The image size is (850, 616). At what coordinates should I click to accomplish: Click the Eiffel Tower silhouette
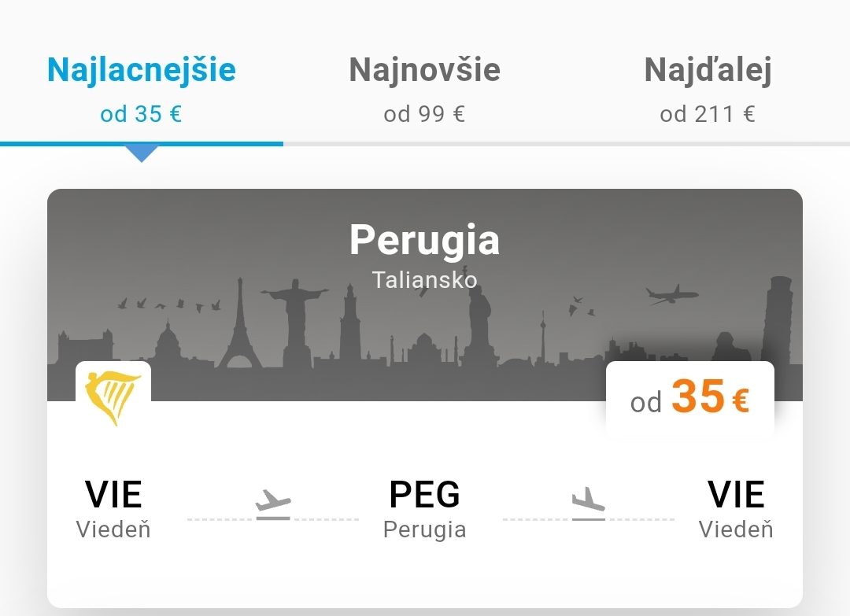[x=241, y=332]
